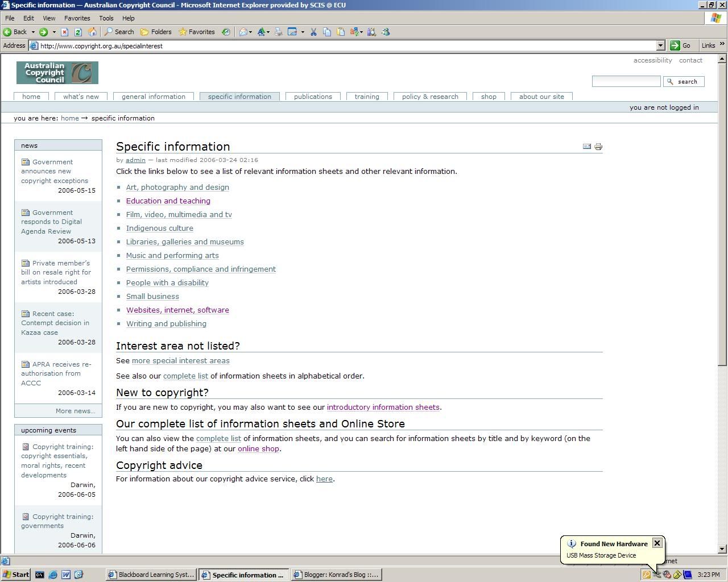Open the Indigenous culture link
The width and height of the screenshot is (728, 582).
tap(159, 228)
